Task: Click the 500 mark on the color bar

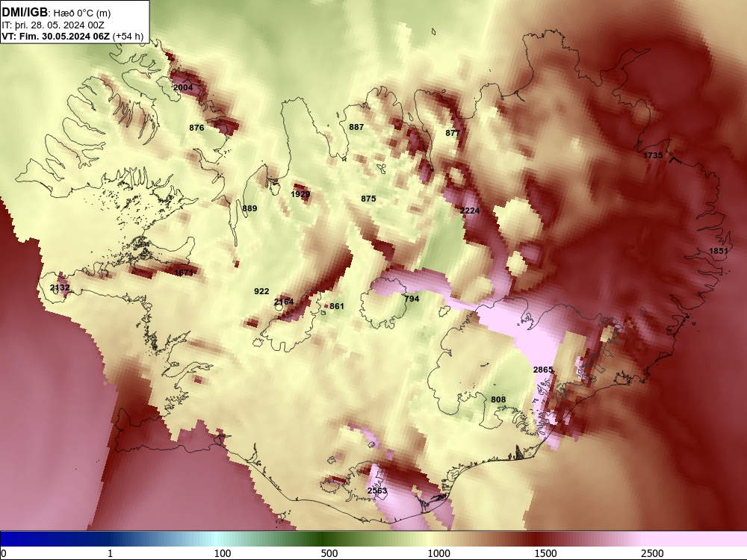Action: [x=329, y=553]
